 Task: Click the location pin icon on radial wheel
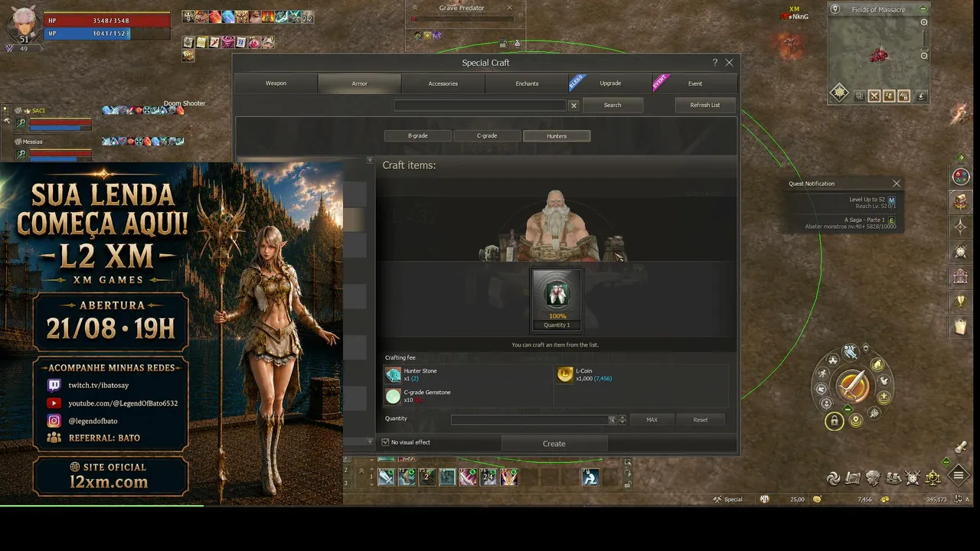point(856,420)
